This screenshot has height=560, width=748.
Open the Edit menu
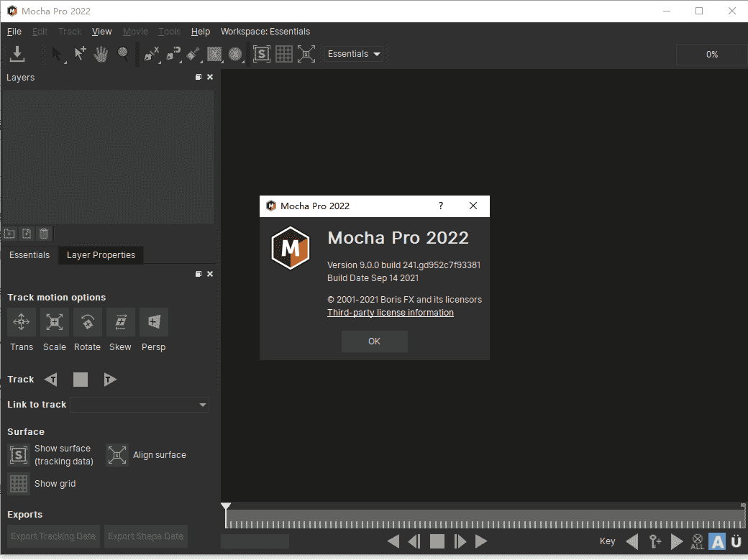40,32
